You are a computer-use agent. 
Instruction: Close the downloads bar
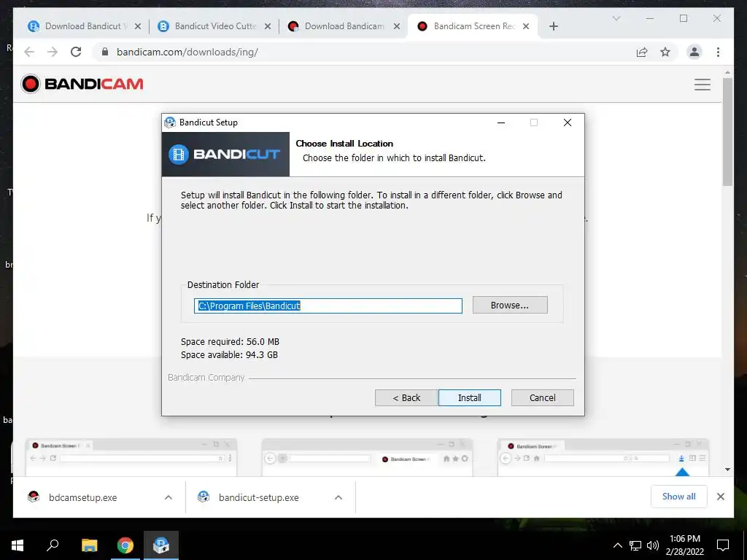point(720,497)
